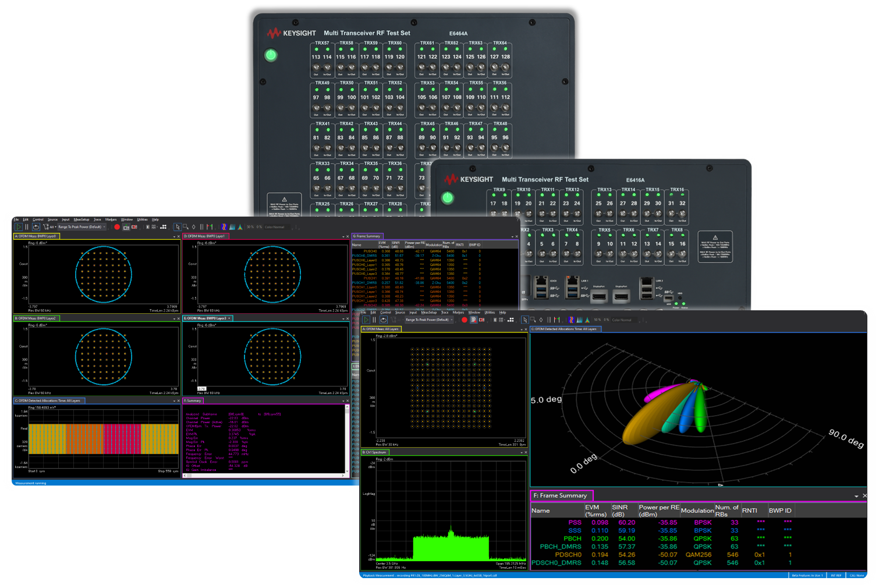The image size is (879, 588).
Task: Select the arrow selection tool in the toolbar
Action: [525, 320]
